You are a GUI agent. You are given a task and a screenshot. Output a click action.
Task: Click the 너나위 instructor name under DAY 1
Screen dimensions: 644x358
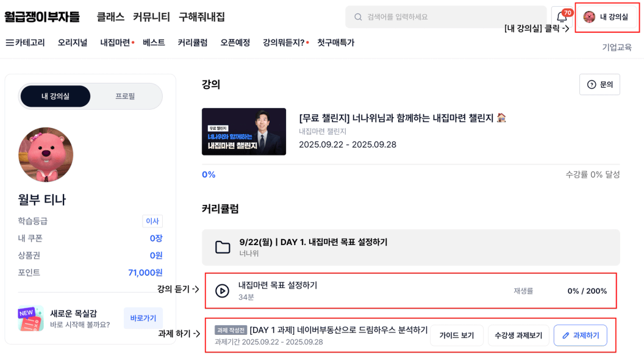pos(249,253)
